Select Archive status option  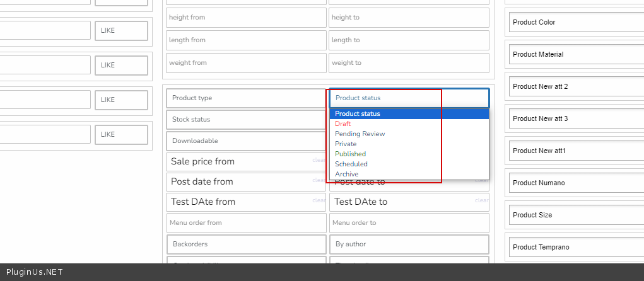[x=347, y=175]
